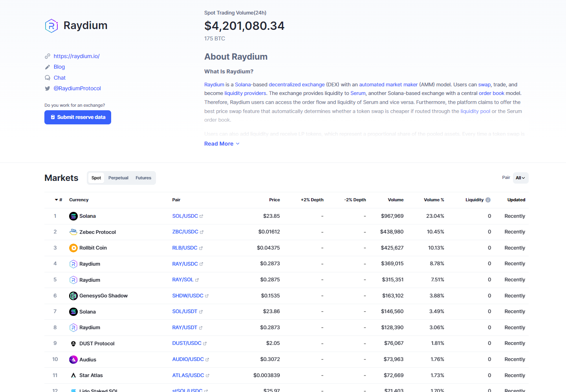Image resolution: width=566 pixels, height=392 pixels.
Task: Switch to the Perpetual markets tab
Action: point(118,178)
